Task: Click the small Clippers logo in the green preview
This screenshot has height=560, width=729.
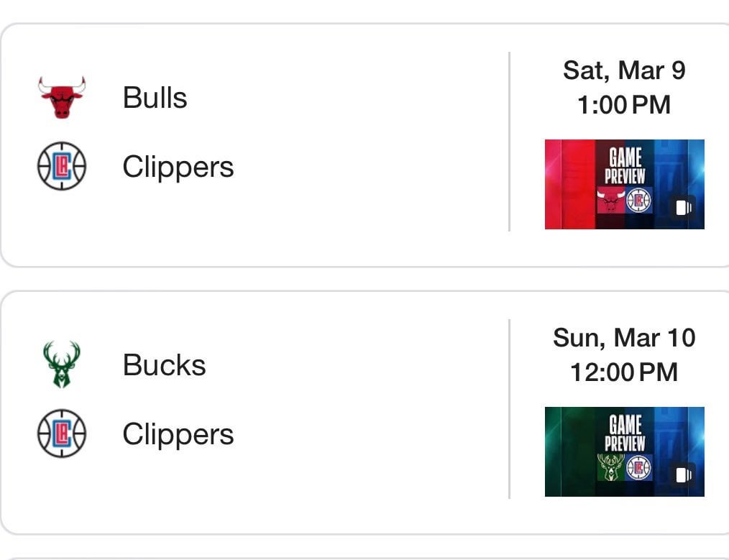Action: coord(638,467)
